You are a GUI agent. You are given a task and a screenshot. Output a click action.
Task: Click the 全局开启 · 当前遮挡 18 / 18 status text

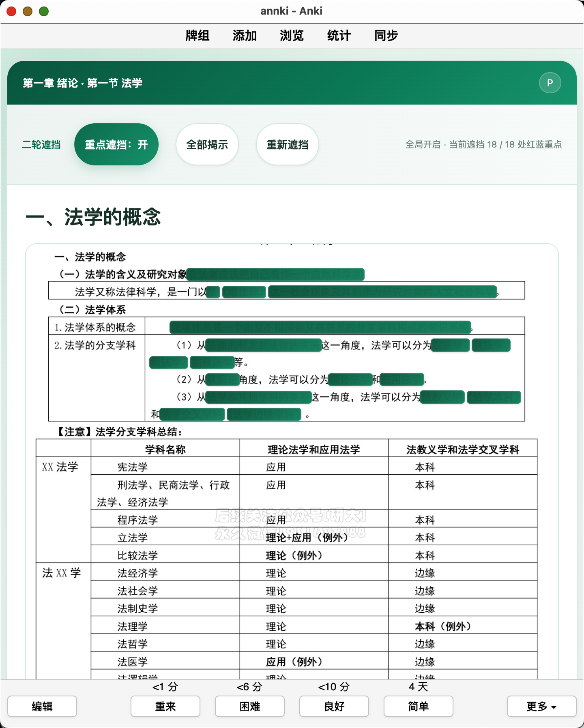pos(484,144)
